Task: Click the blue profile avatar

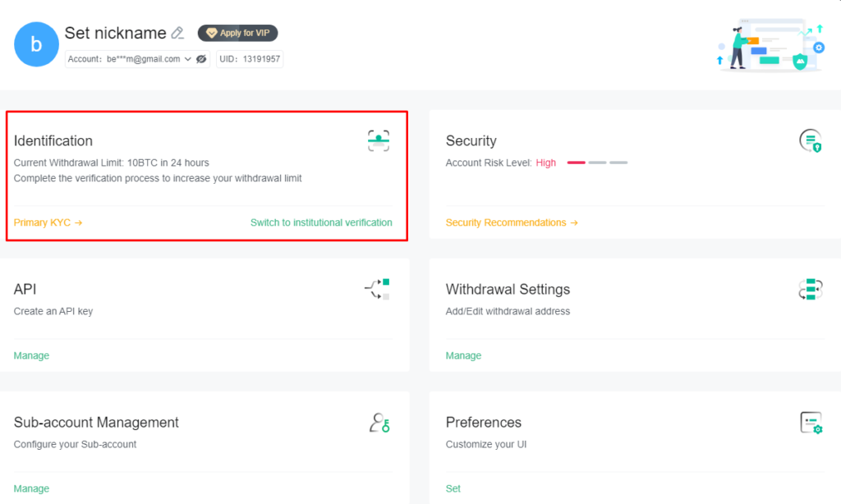Action: click(x=36, y=44)
